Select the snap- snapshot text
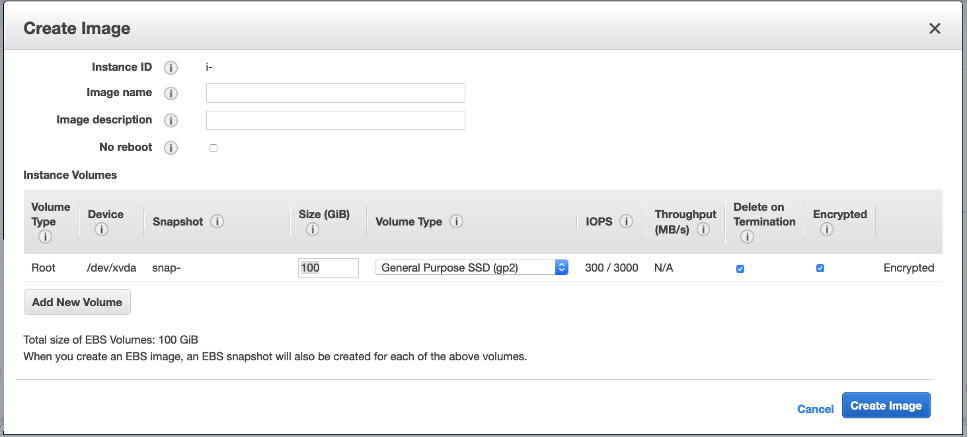 167,268
